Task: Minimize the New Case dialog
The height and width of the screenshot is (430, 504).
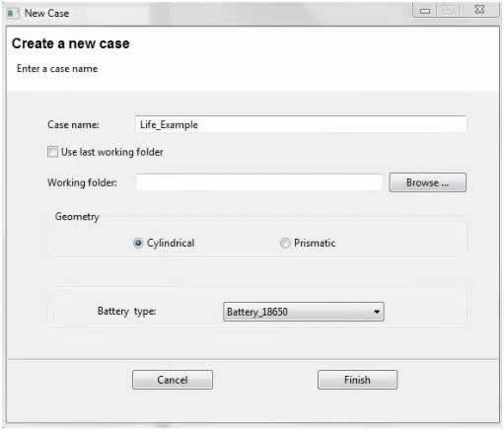Action: pos(425,11)
